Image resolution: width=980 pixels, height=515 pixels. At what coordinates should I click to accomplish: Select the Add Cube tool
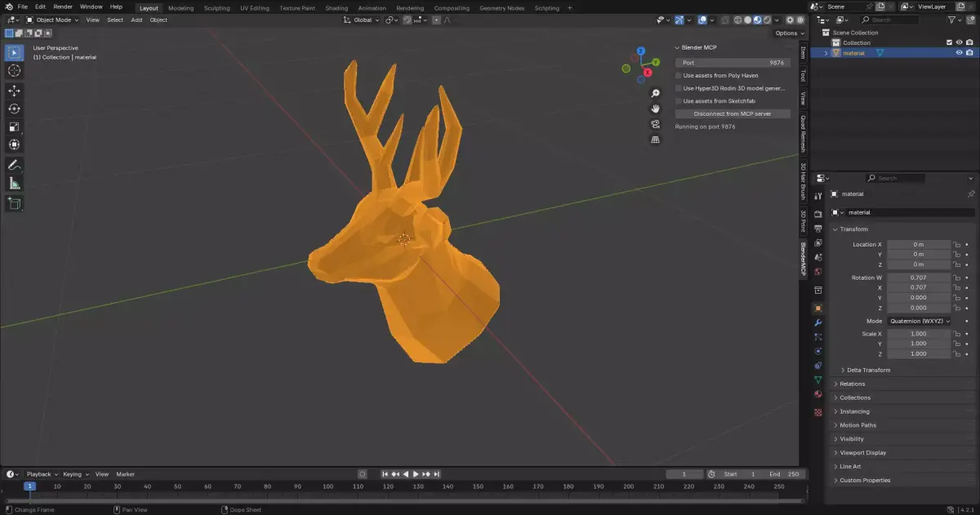14,203
